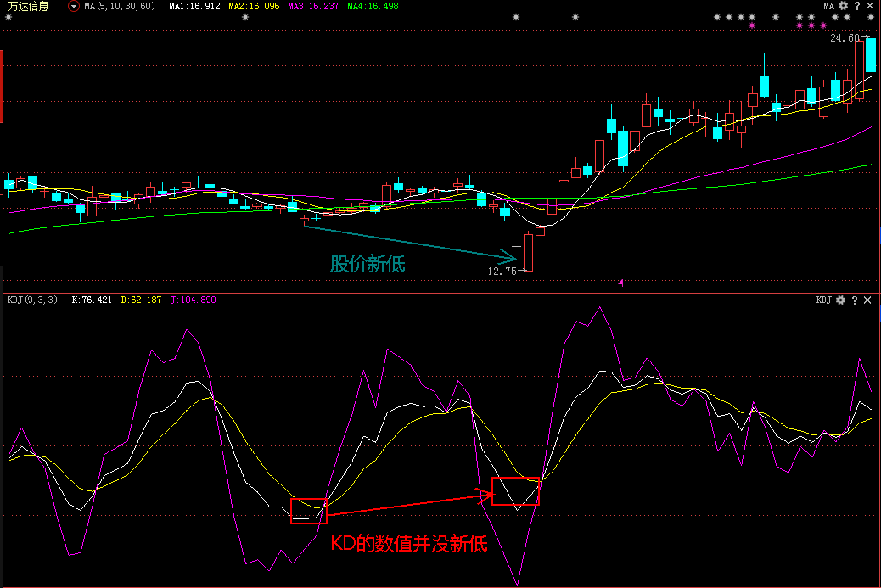Viewport: 881px width, 588px height.
Task: Close the KDJ indicator panel
Action: 869,300
